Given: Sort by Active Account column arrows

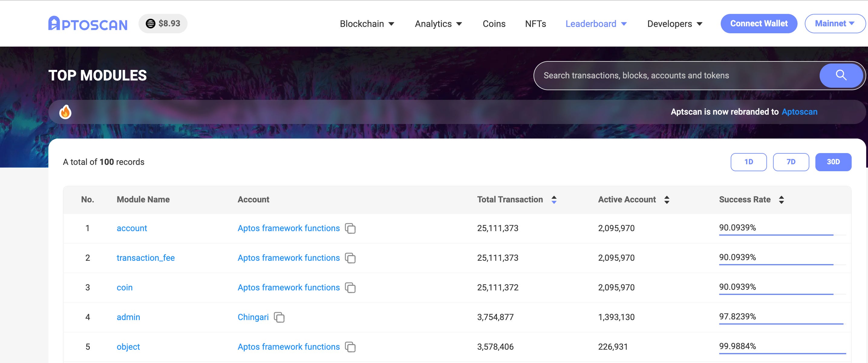Looking at the screenshot, I should tap(667, 200).
